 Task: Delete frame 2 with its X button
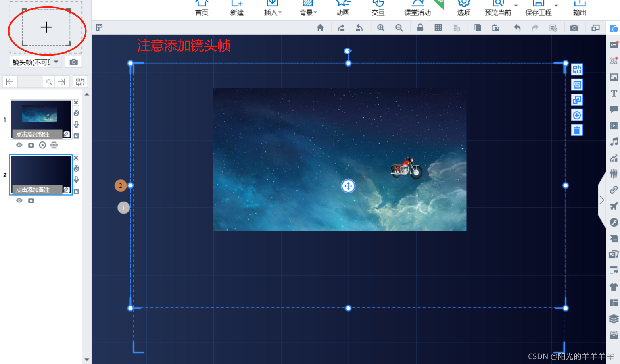coord(76,158)
